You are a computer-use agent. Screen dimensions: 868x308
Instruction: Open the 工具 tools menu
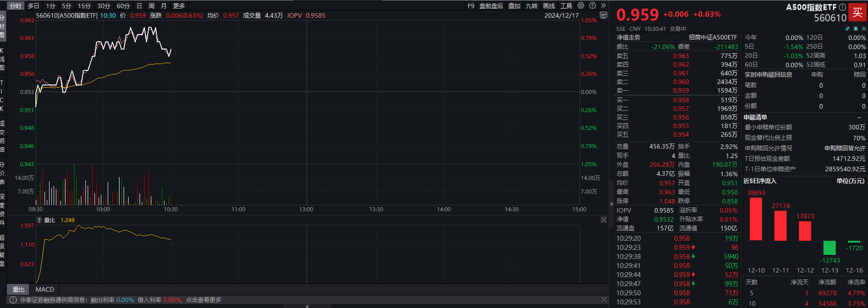pyautogui.click(x=566, y=6)
